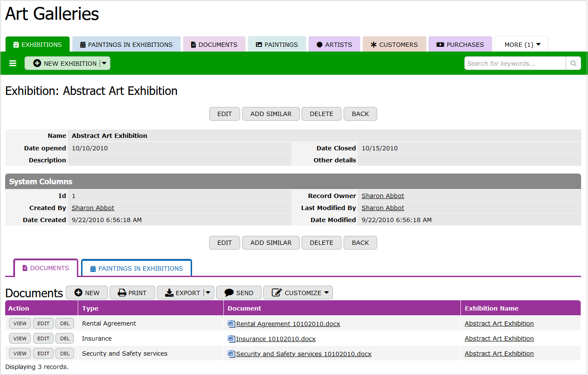Viewport: 588px width, 375px height.
Task: Click the Word icon for Security and Safety document
Action: click(232, 354)
